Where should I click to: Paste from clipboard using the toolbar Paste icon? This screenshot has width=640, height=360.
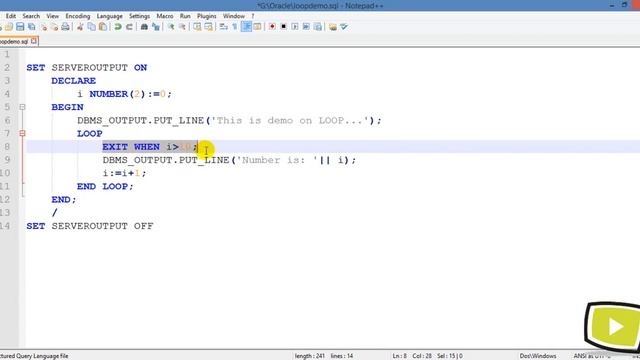pos(103,27)
